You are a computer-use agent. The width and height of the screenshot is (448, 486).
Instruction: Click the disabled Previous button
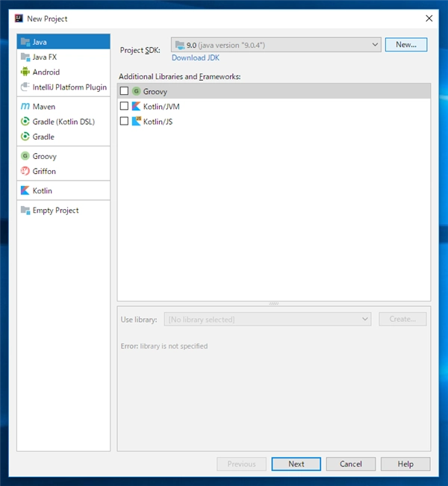pos(241,464)
